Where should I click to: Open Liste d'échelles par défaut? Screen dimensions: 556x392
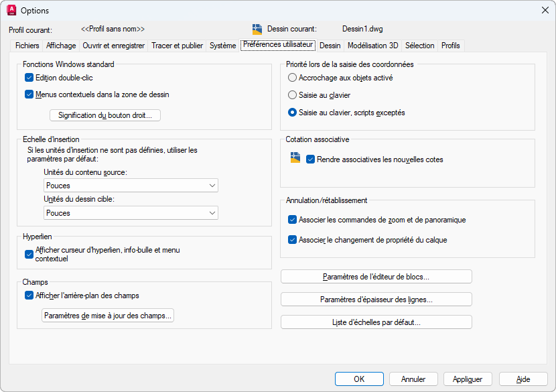coord(376,322)
